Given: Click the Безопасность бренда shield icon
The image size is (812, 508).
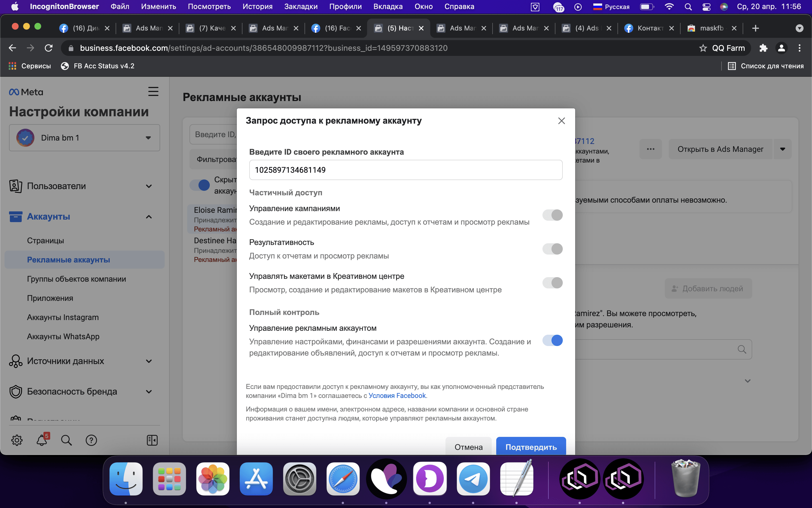Looking at the screenshot, I should (x=16, y=392).
